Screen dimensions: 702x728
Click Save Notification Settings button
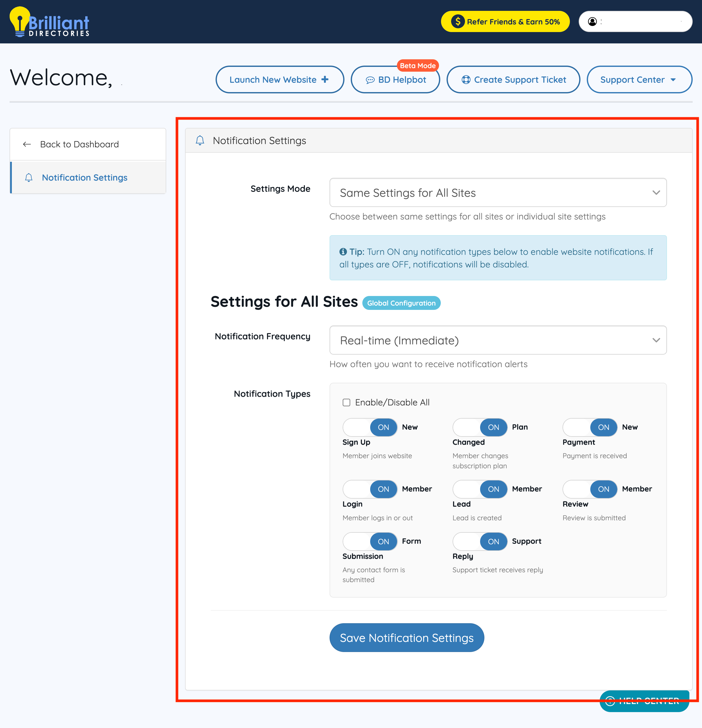point(406,637)
